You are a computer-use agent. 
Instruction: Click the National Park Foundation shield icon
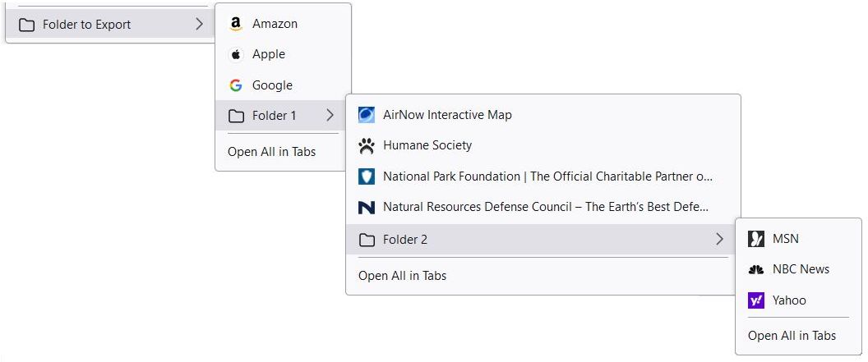[x=367, y=176]
